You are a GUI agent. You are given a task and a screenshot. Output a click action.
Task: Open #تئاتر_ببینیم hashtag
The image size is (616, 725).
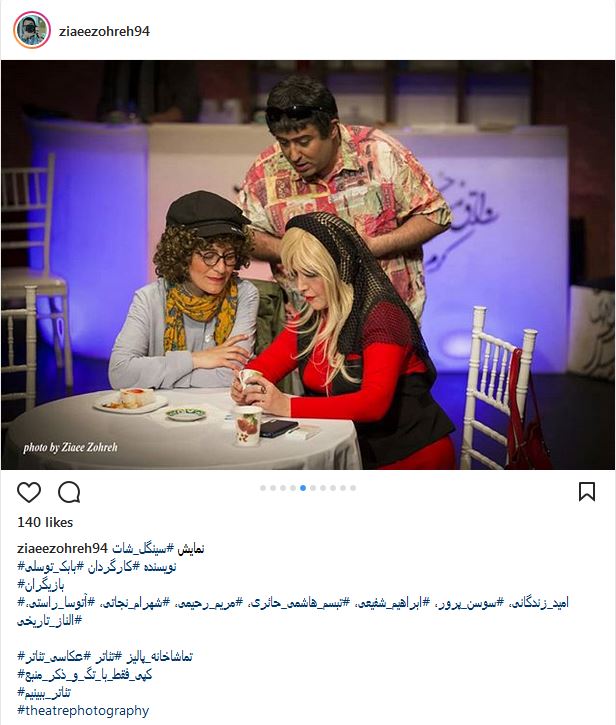point(44,693)
